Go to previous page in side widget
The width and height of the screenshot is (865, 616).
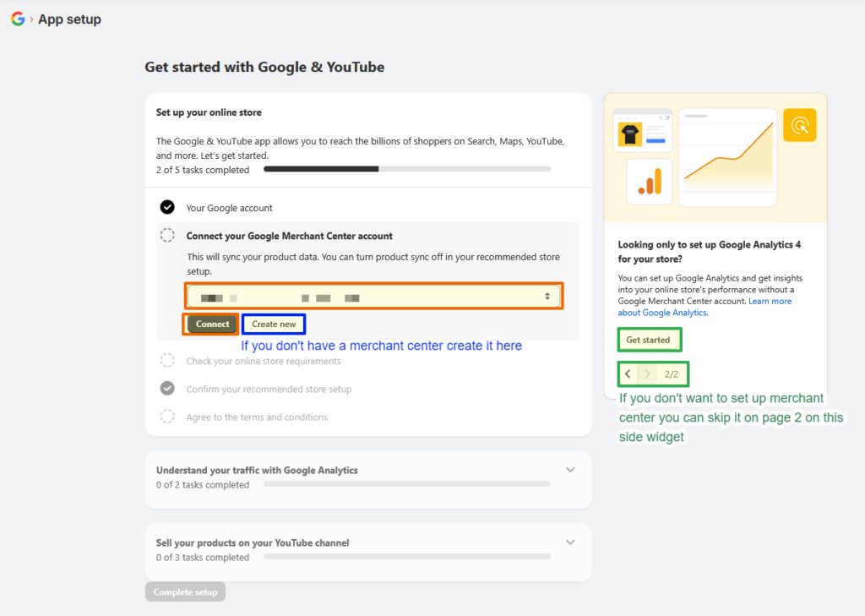(628, 373)
